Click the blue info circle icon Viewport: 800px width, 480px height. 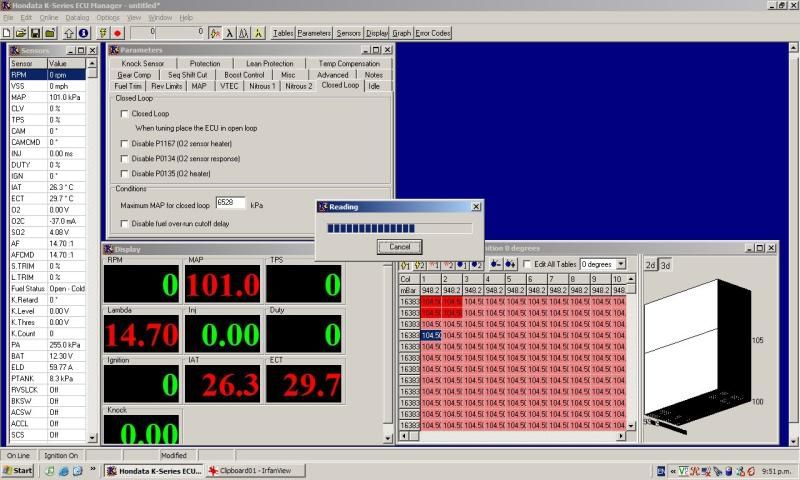click(x=83, y=33)
